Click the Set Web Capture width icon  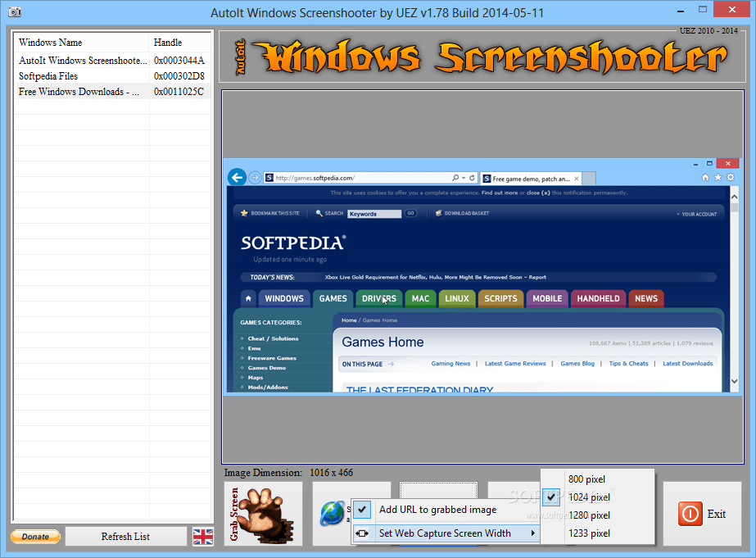click(362, 533)
